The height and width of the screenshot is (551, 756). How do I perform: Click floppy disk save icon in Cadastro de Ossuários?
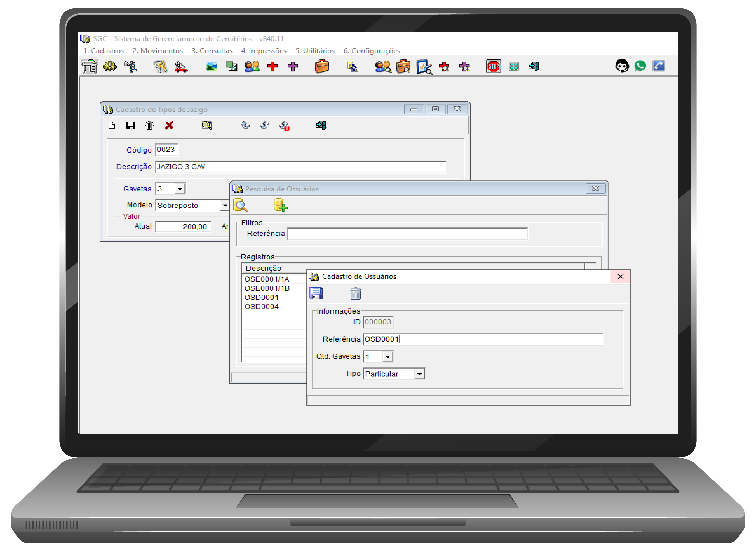click(316, 293)
